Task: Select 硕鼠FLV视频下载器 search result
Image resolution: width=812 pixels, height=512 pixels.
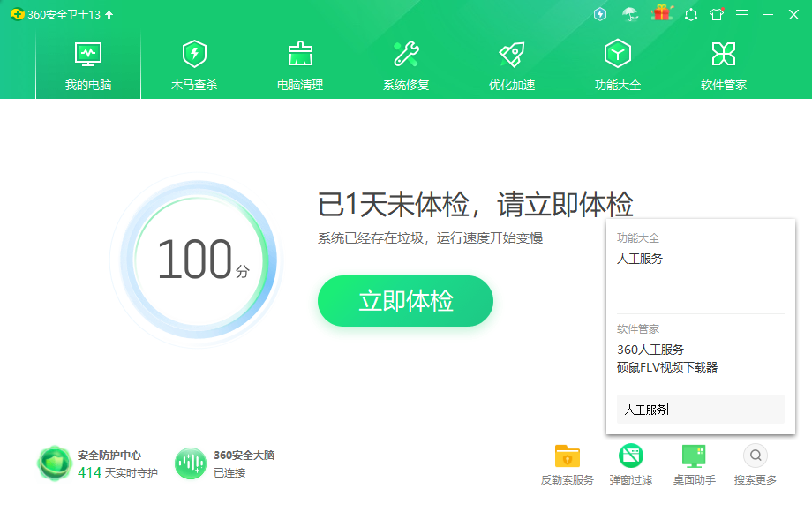Action: tap(667, 367)
